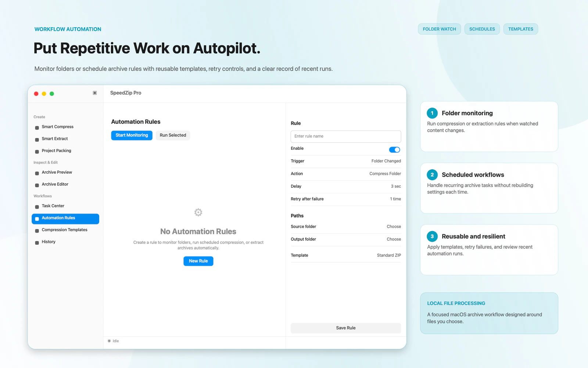The width and height of the screenshot is (588, 368).
Task: Click the Reusable and resilient card title
Action: coord(473,236)
